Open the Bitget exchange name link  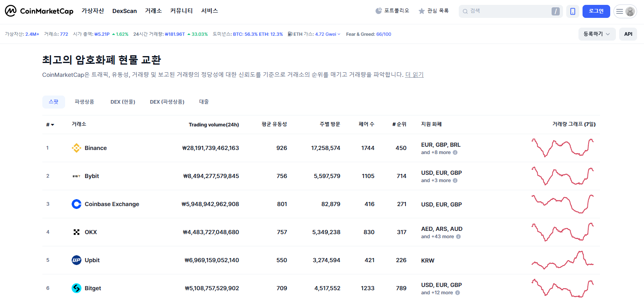pos(93,288)
